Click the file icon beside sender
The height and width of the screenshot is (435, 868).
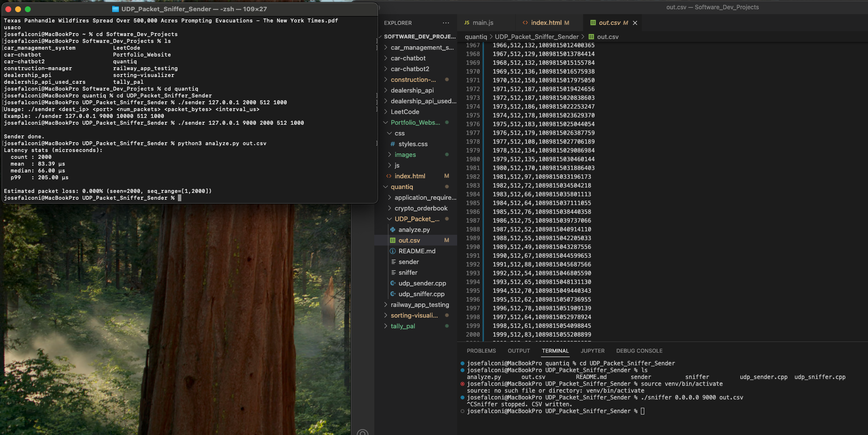[x=393, y=262]
